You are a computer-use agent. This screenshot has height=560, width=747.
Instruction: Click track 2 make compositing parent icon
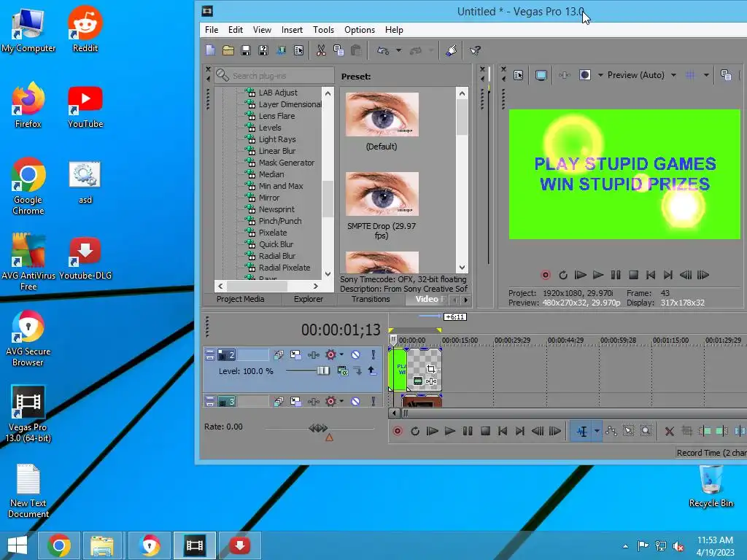pos(372,371)
